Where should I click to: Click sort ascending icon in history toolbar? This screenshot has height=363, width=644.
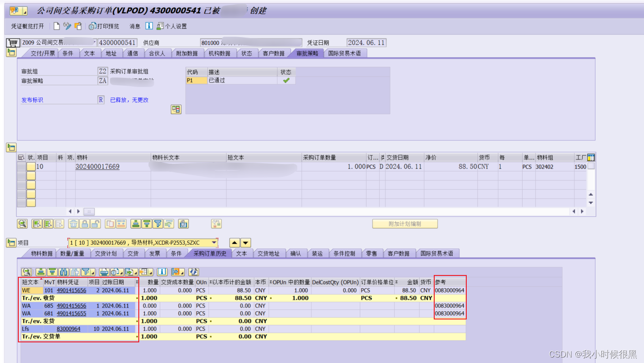pos(41,272)
